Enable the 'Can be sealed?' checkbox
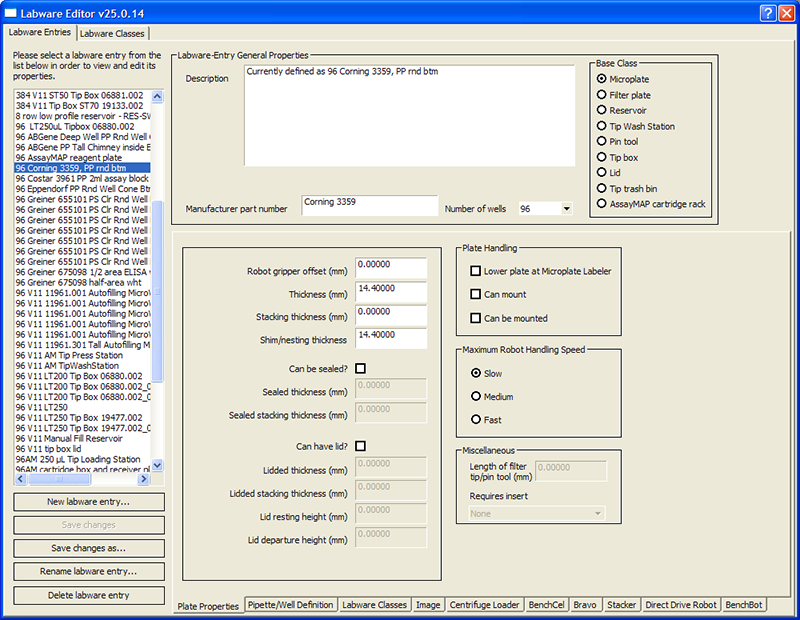The height and width of the screenshot is (620, 800). 360,369
